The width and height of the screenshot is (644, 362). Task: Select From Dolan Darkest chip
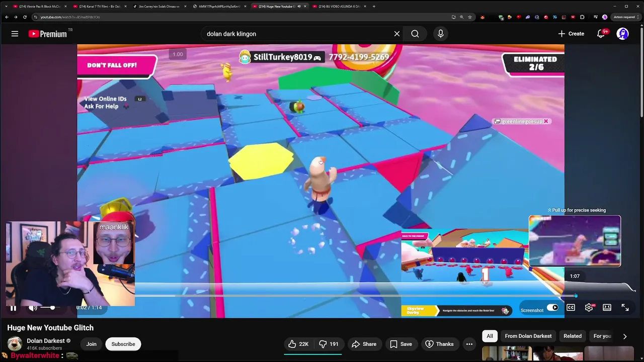pyautogui.click(x=528, y=336)
